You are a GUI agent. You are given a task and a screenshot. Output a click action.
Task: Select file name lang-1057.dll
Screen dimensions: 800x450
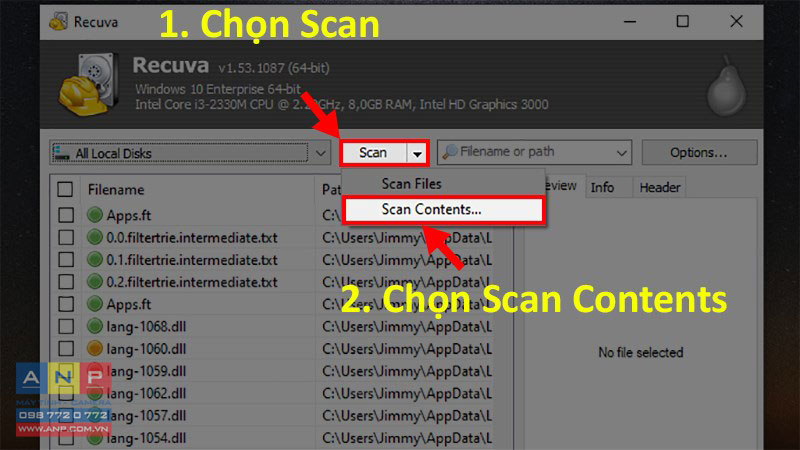146,416
